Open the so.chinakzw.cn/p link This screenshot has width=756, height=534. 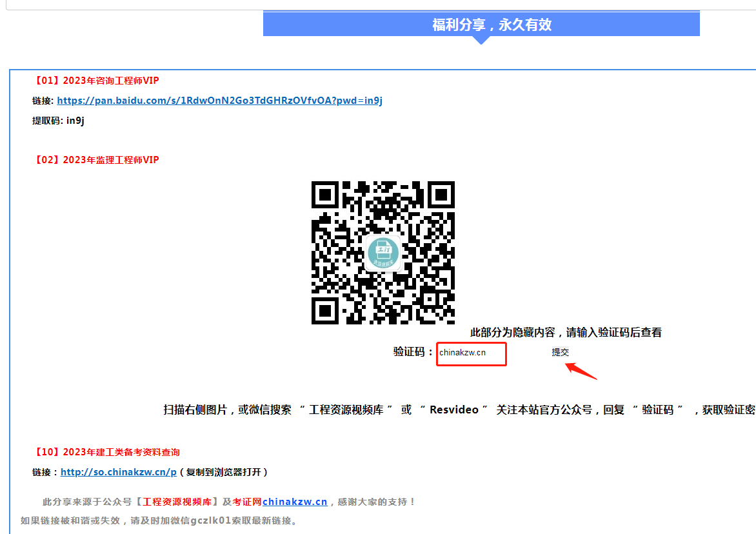(x=119, y=472)
